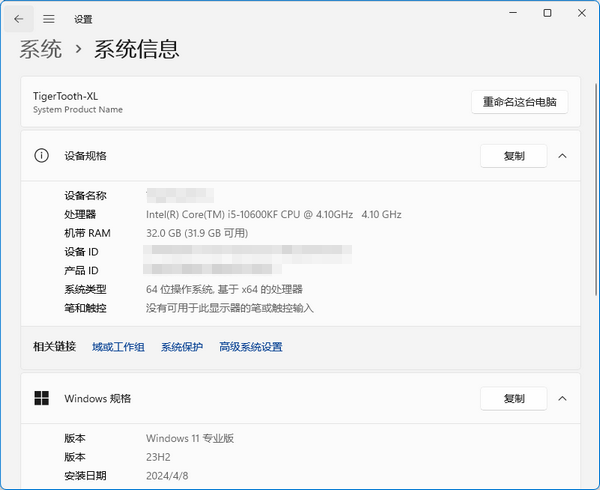Click the TigerTooth-XL computer name
600x490 pixels.
point(65,96)
